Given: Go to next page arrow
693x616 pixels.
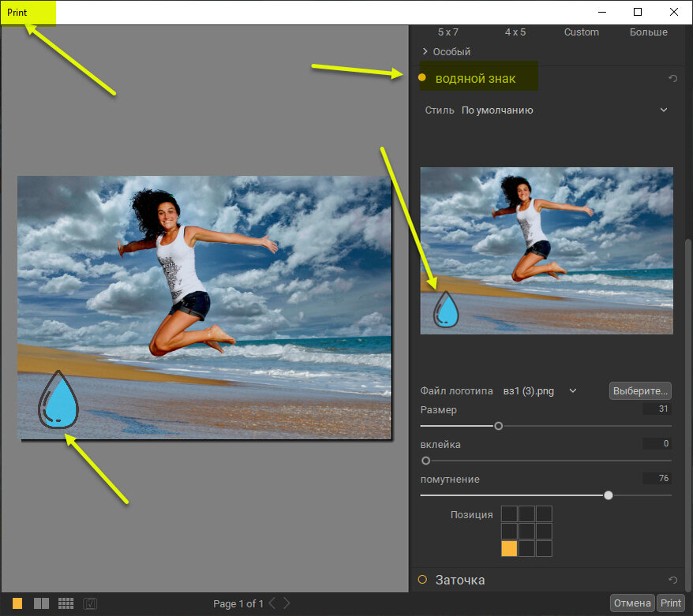Looking at the screenshot, I should 287,603.
